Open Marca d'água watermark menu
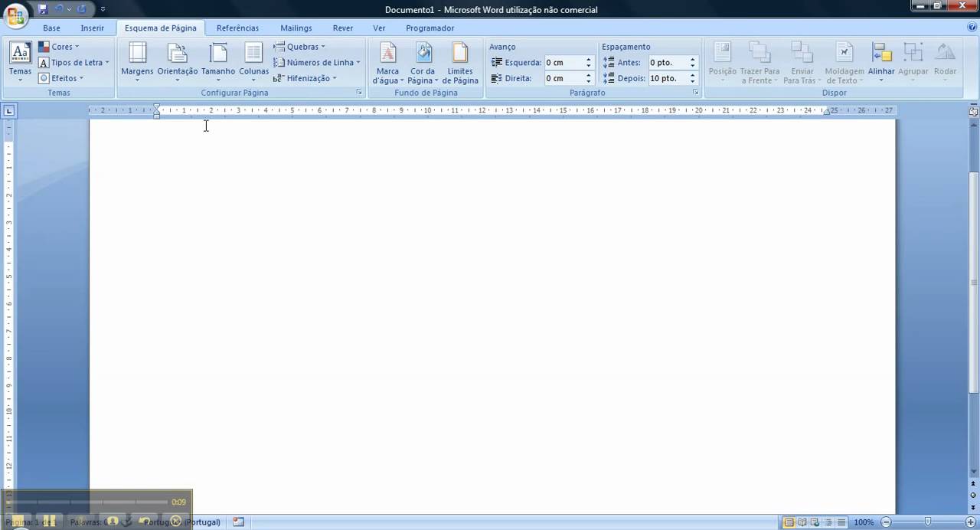The image size is (980, 530). (388, 63)
